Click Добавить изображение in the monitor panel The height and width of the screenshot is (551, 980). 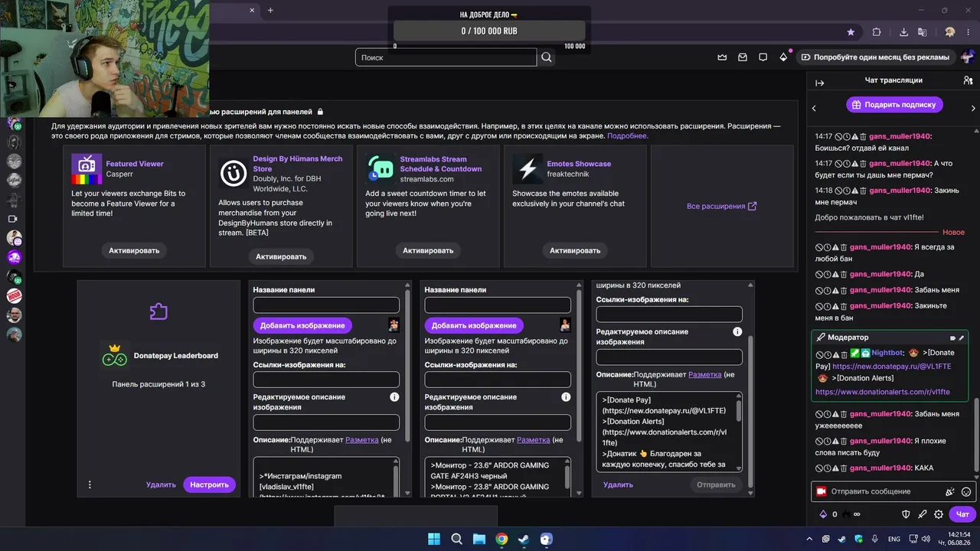474,325
